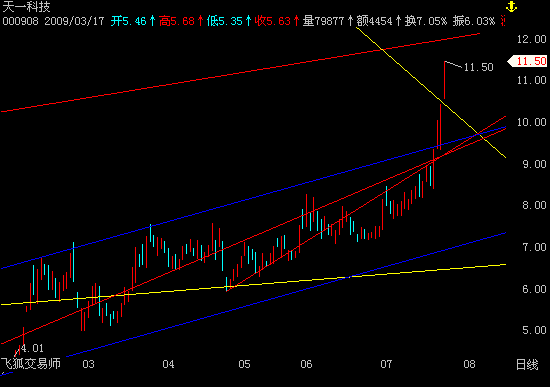Click the 12.00 price axis label
This screenshot has height=387, width=550.
[531, 39]
